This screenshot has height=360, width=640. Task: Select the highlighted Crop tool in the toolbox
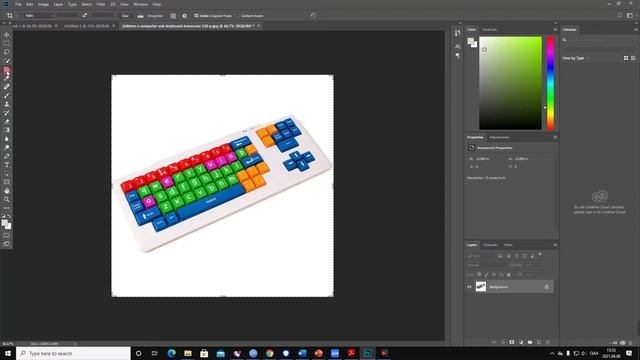click(x=7, y=70)
